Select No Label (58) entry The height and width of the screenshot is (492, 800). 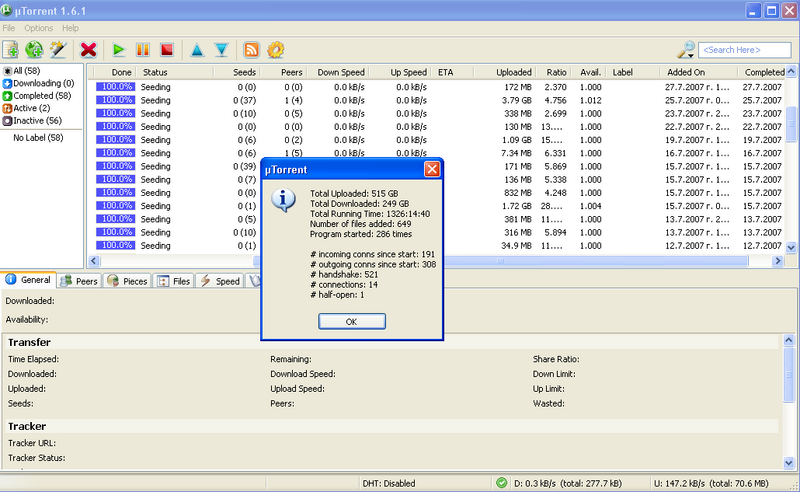tap(38, 137)
